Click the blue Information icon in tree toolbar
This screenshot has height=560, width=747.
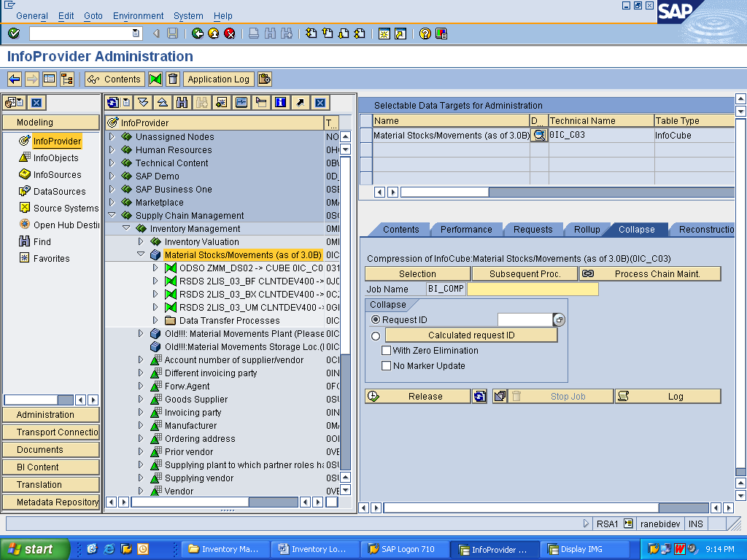[281, 102]
